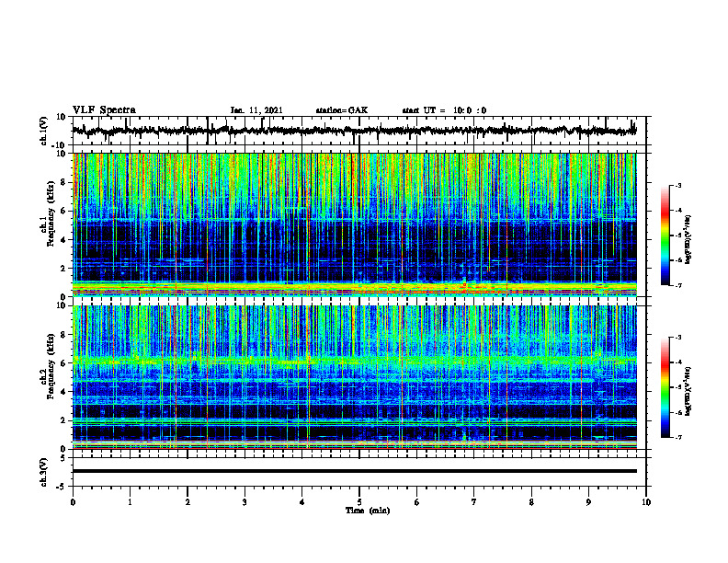Click the ch.2 colorbar log(PSD) label
Viewport: 728px width, 563px height.
[x=688, y=391]
